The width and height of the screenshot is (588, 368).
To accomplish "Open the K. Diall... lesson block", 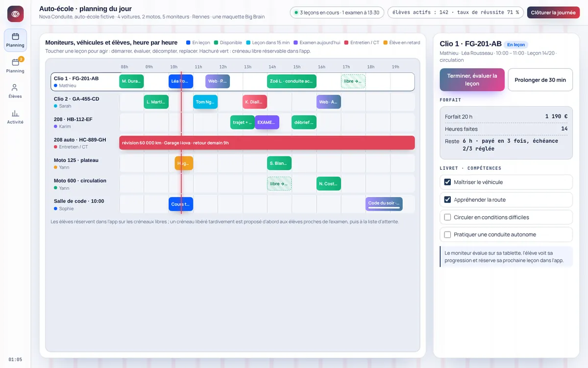I will tap(255, 102).
